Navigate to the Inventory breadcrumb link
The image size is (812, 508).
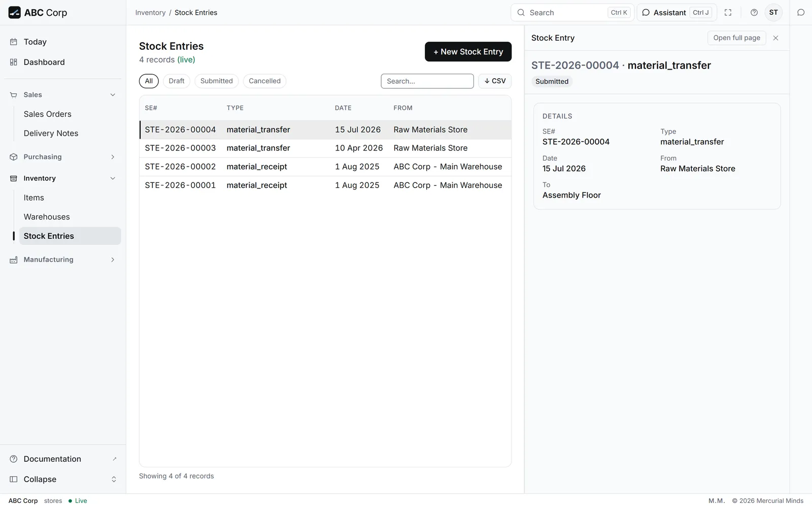[x=150, y=13]
